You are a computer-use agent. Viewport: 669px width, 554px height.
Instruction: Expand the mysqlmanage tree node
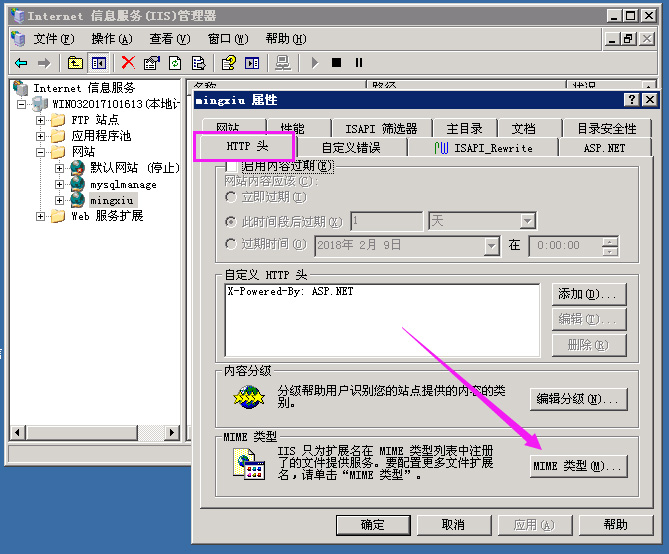[x=59, y=184]
